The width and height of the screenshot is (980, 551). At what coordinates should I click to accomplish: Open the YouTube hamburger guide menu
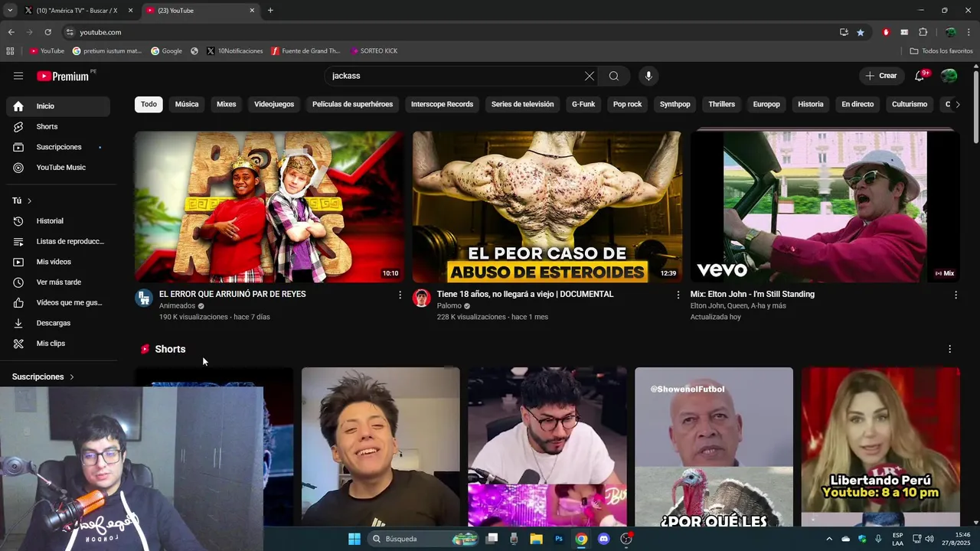click(18, 76)
